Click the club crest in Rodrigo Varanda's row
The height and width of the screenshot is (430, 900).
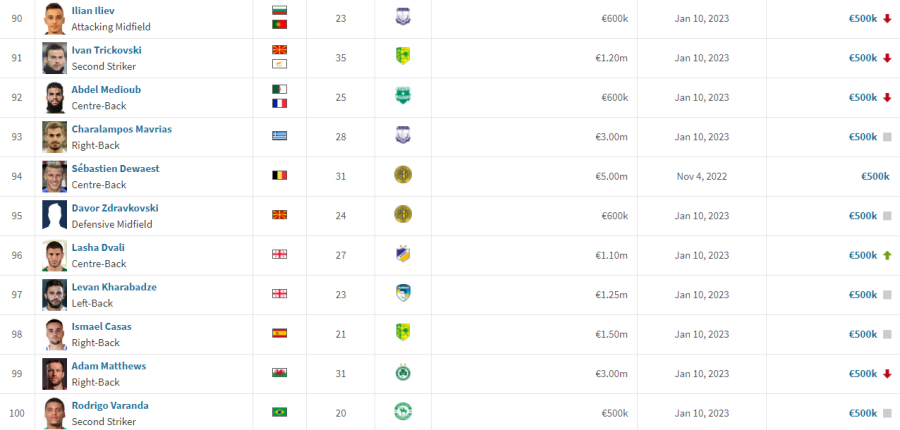pyautogui.click(x=403, y=411)
